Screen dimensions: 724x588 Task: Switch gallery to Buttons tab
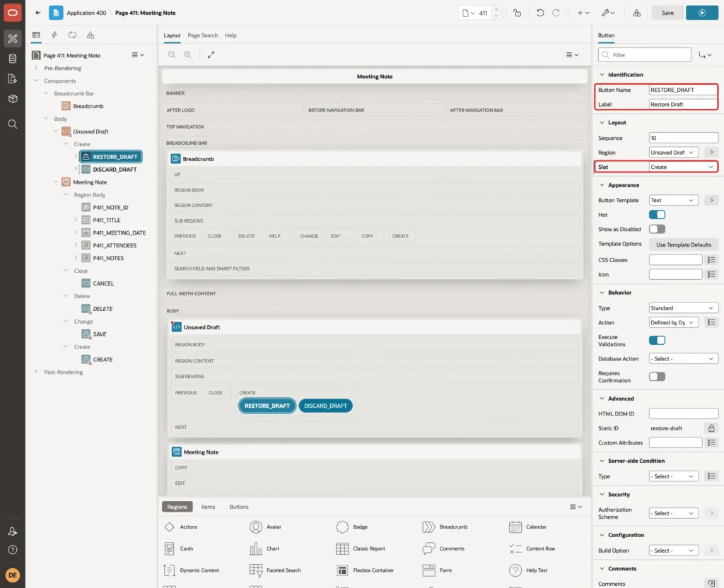click(x=239, y=507)
